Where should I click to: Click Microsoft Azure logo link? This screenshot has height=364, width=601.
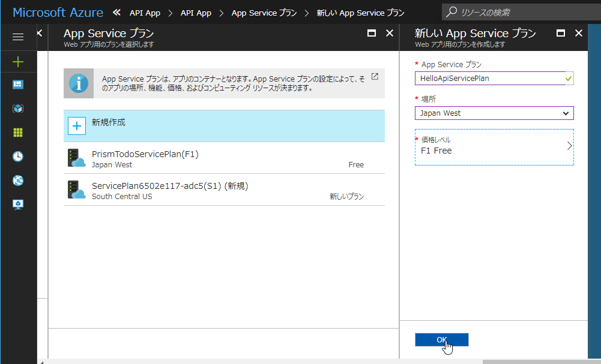point(58,13)
